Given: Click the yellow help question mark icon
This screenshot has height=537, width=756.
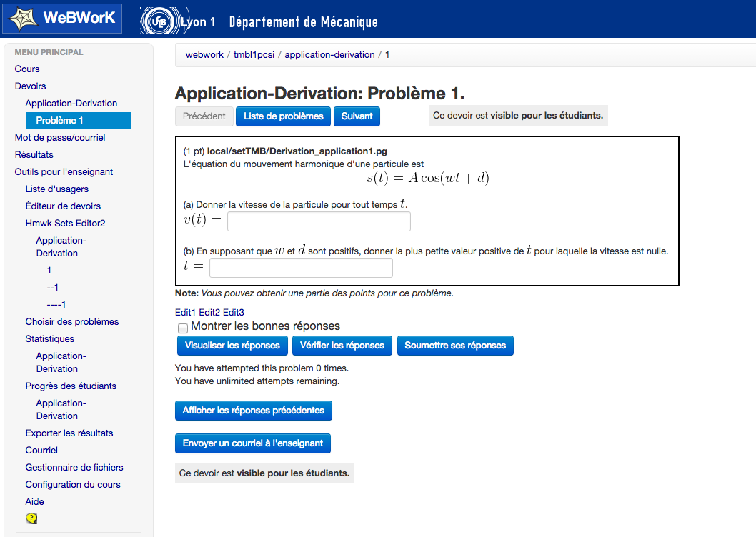Looking at the screenshot, I should point(31,518).
